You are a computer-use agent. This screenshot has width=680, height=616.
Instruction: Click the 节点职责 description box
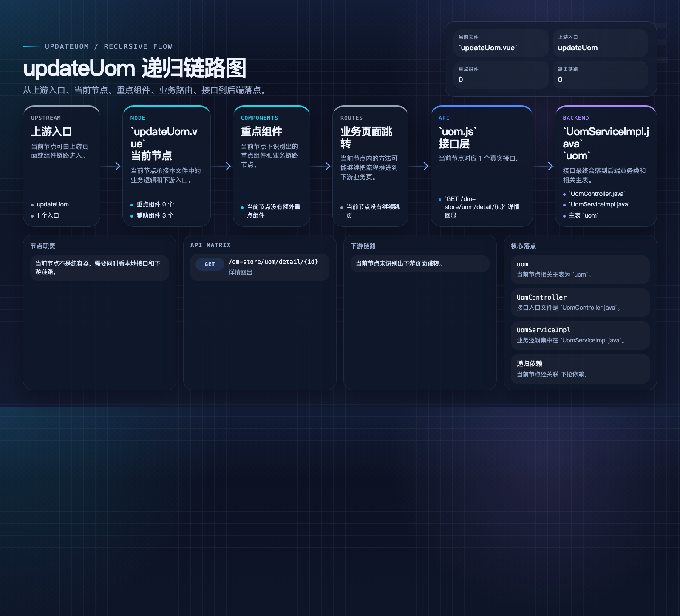point(99,268)
